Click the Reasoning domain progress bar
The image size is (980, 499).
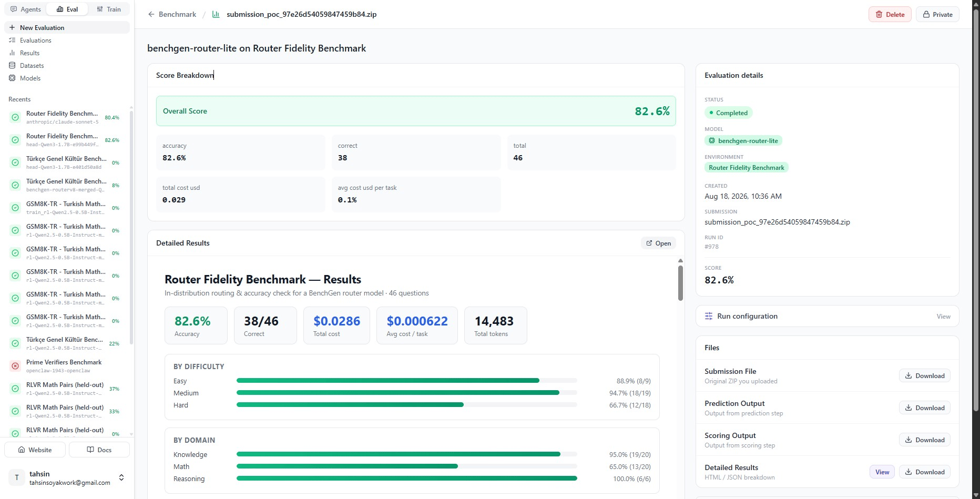click(407, 478)
